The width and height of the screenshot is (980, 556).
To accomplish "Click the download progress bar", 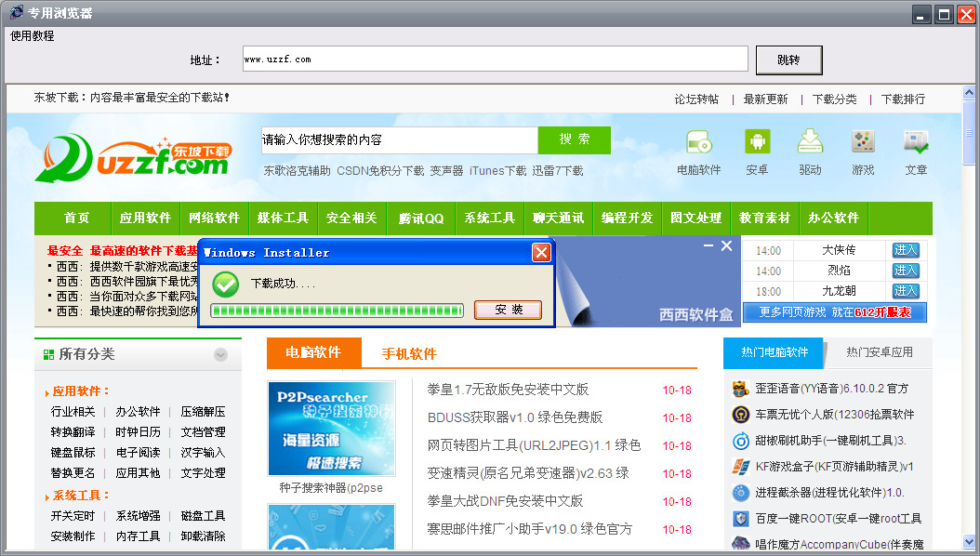I will tap(337, 311).
